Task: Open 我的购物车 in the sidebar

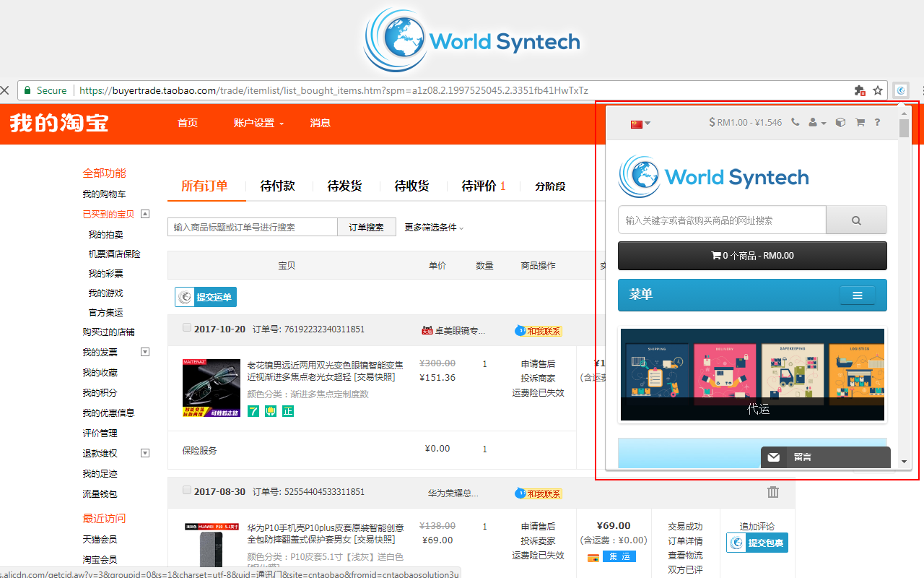Action: pyautogui.click(x=104, y=194)
